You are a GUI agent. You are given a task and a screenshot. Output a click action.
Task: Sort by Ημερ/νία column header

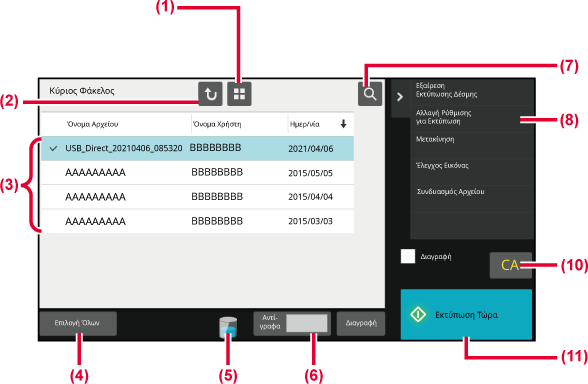(x=304, y=124)
